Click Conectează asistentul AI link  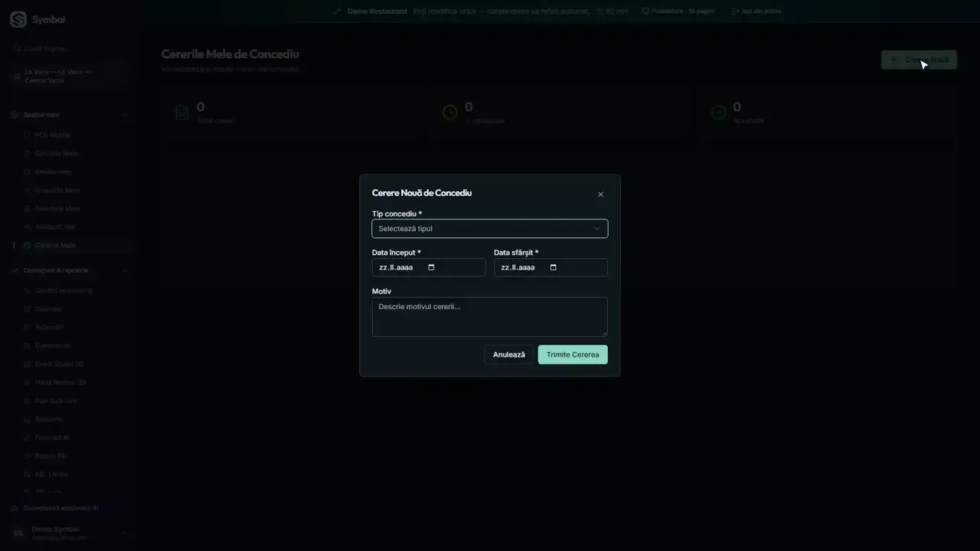60,508
